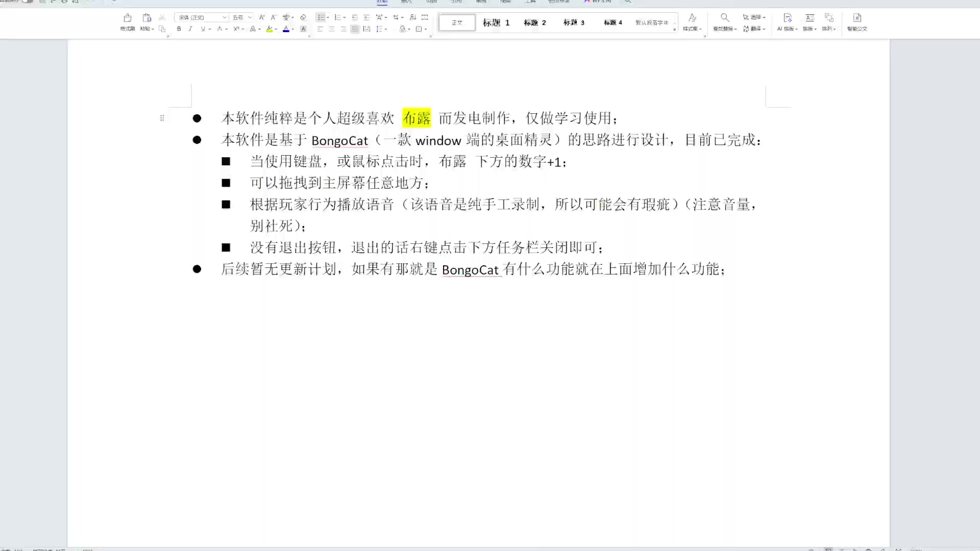The height and width of the screenshot is (551, 980).
Task: Apply the 标题 1 heading style
Action: click(496, 22)
